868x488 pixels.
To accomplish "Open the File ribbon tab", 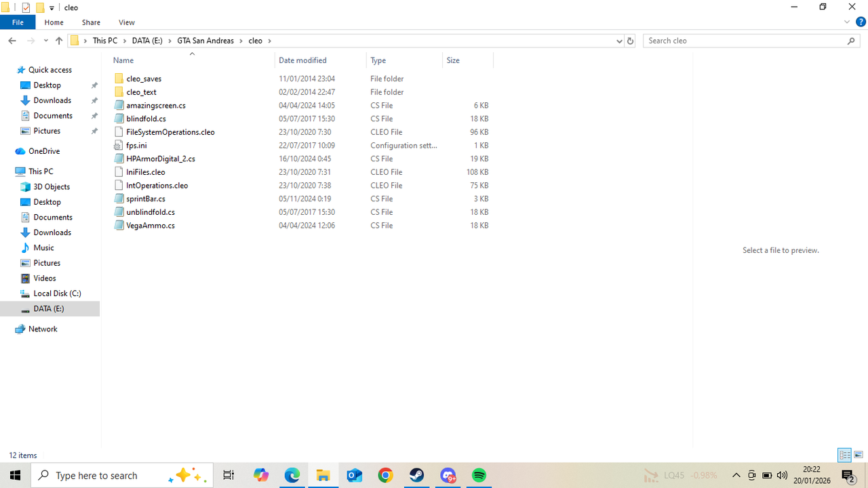I will 18,22.
